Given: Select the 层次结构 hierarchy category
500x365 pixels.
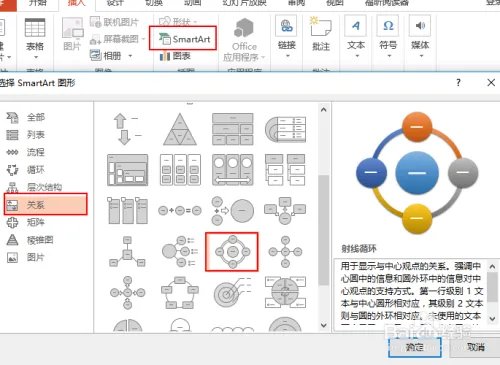Looking at the screenshot, I should 34,187.
